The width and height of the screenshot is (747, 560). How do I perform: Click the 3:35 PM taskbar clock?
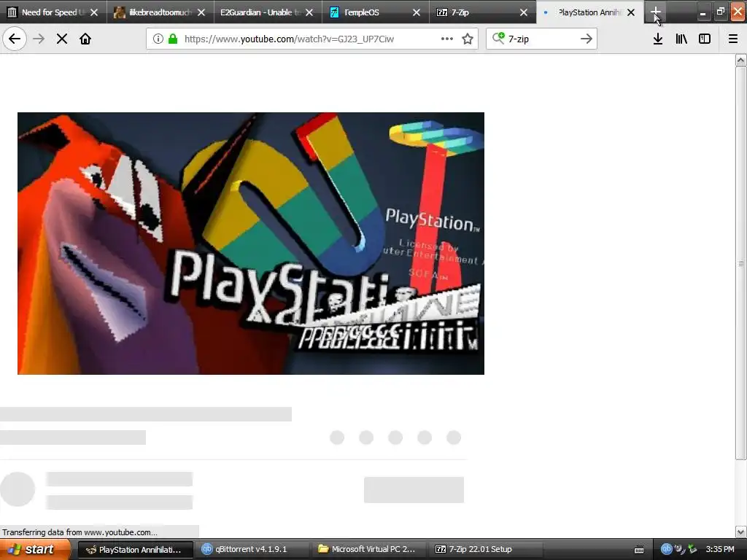[x=720, y=549]
